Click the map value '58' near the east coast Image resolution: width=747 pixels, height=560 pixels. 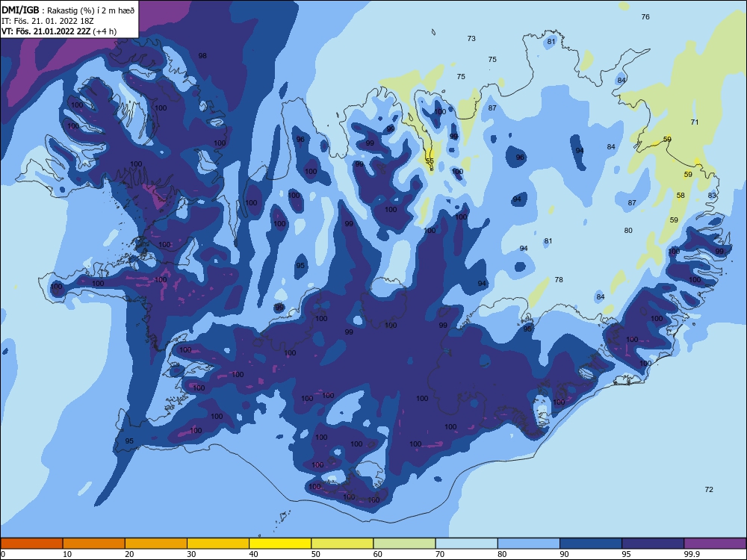(681, 196)
